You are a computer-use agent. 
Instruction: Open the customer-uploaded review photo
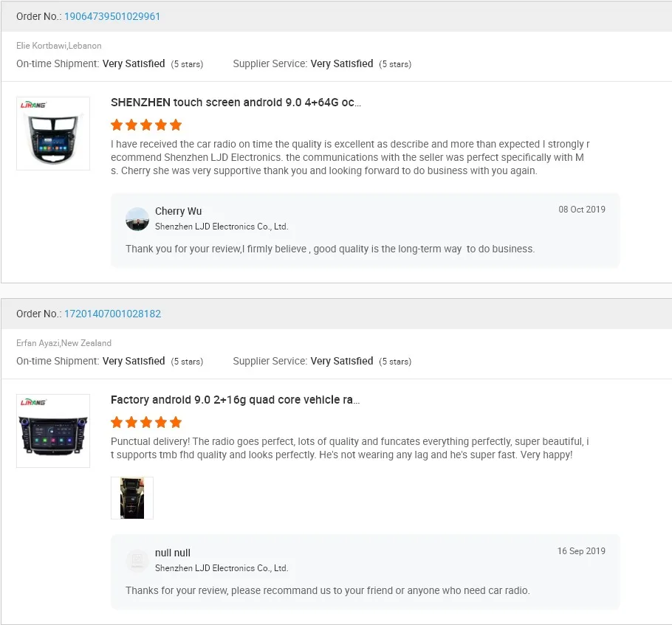132,498
